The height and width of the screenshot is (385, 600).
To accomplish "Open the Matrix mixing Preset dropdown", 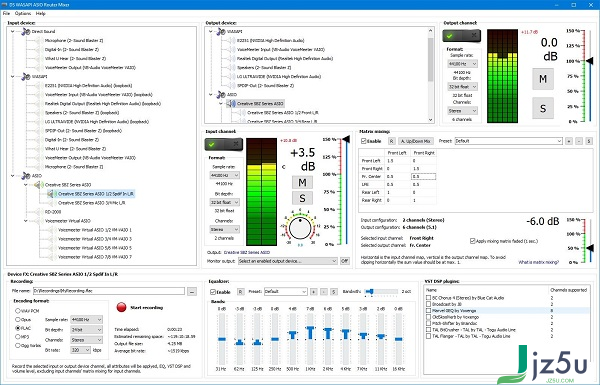I will pos(508,141).
